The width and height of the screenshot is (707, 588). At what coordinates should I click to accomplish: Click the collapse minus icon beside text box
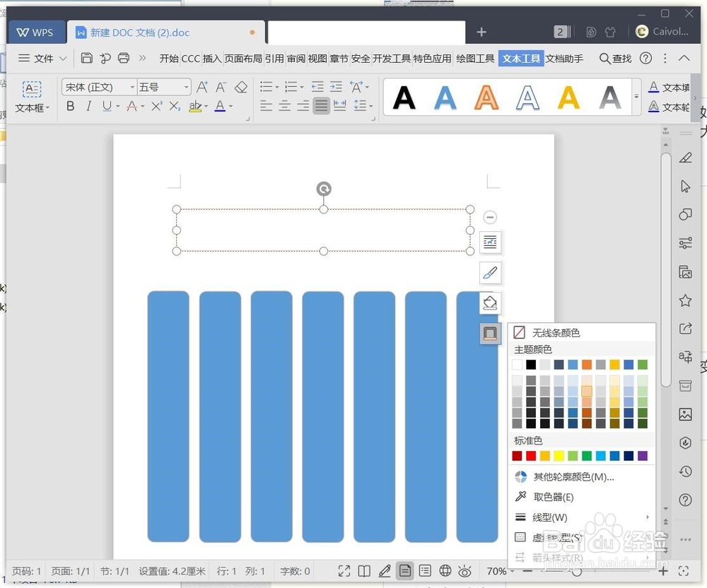[x=490, y=217]
